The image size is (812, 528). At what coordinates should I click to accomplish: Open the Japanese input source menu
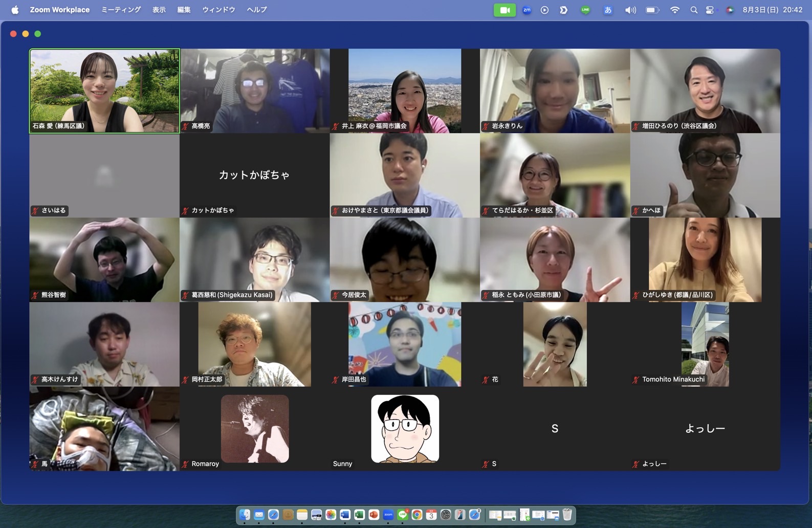pyautogui.click(x=608, y=10)
